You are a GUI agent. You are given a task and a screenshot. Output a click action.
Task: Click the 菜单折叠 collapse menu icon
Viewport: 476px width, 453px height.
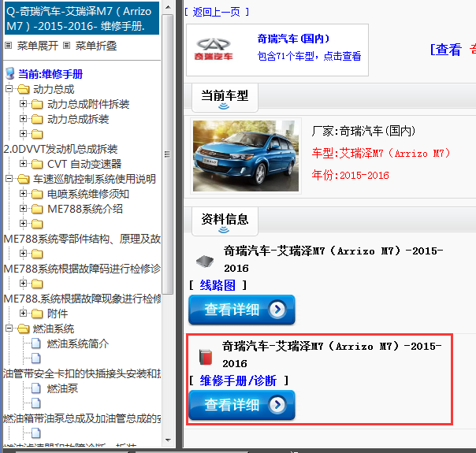pyautogui.click(x=66, y=46)
